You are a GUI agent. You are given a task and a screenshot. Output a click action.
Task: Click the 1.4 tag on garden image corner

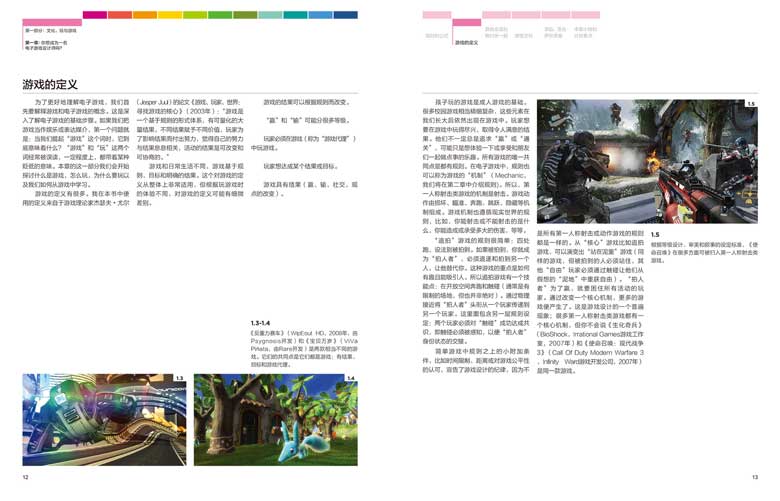click(x=351, y=378)
